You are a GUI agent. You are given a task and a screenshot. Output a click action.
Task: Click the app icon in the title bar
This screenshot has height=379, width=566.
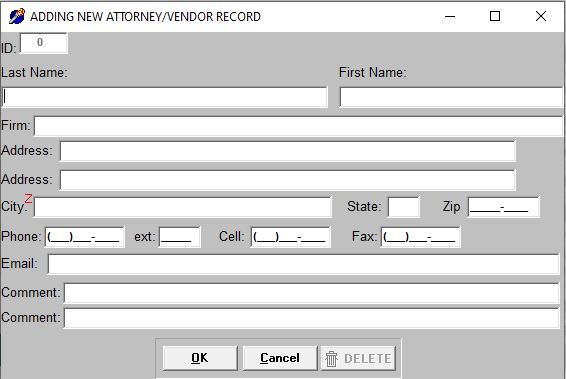[17, 16]
